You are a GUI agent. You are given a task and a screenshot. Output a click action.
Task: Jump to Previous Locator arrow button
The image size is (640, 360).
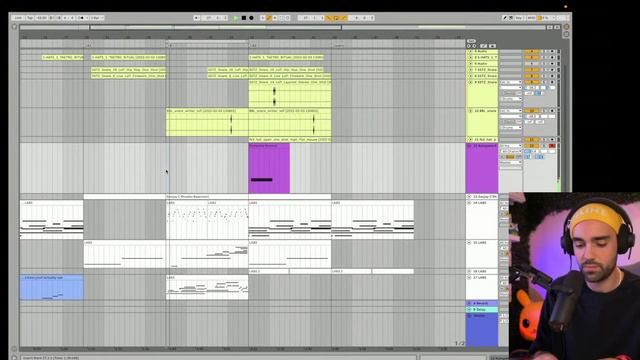point(469,46)
